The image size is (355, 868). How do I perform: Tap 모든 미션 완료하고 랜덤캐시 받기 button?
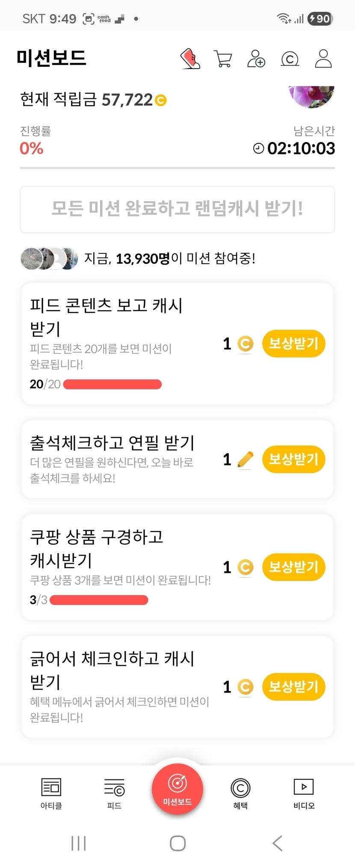point(177,210)
